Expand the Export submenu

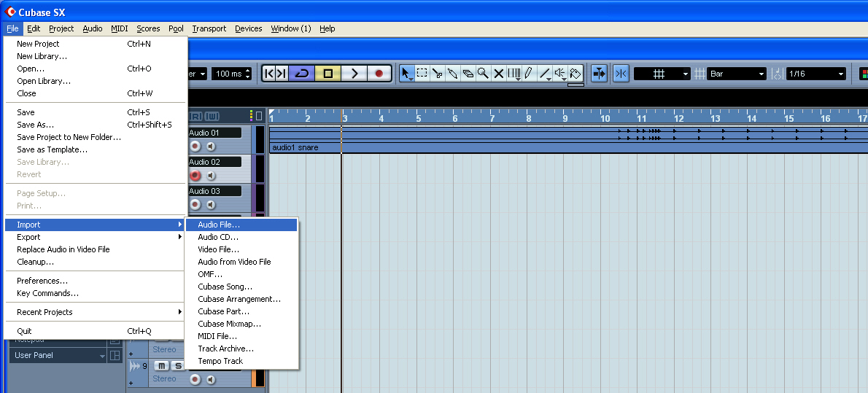pos(96,237)
